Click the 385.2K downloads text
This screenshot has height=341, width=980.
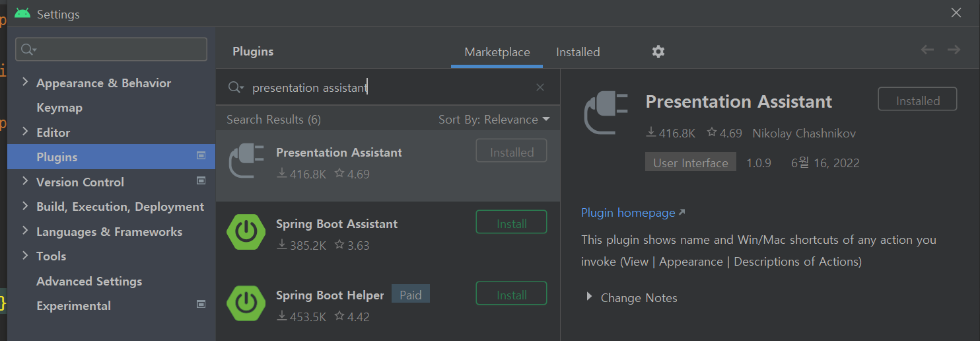click(x=308, y=245)
